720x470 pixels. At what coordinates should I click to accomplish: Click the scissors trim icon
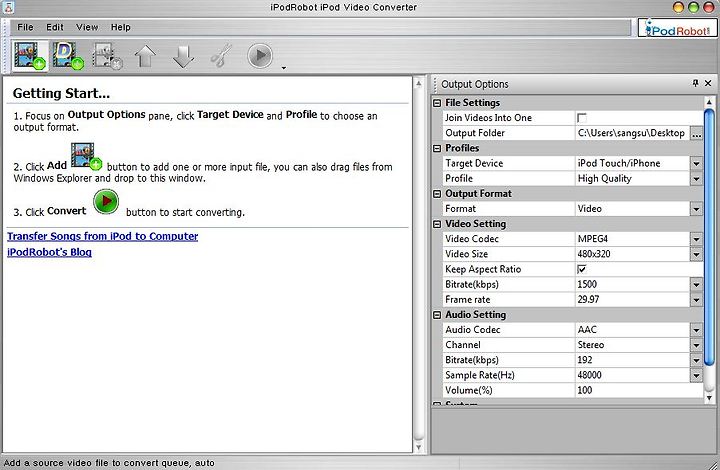point(221,56)
